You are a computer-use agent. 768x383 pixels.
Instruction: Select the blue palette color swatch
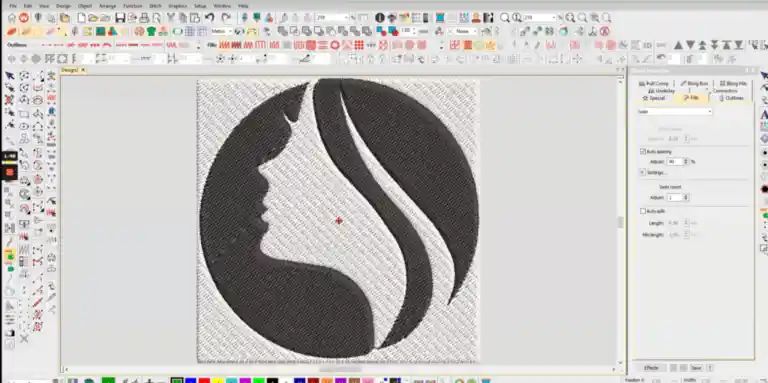pos(191,380)
